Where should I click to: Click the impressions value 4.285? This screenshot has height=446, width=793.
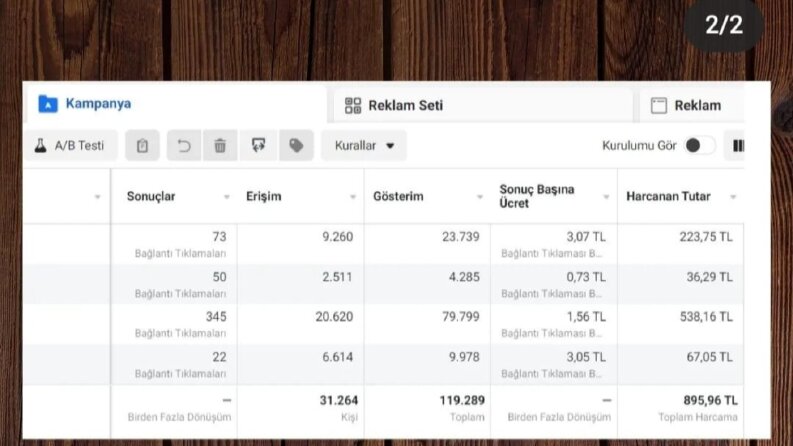click(464, 277)
